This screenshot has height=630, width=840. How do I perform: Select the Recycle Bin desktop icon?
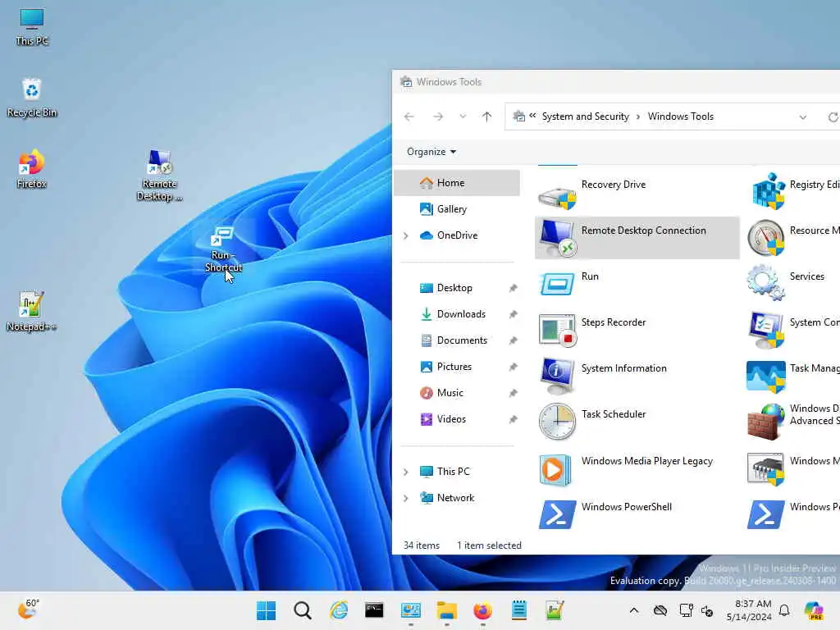(x=32, y=98)
